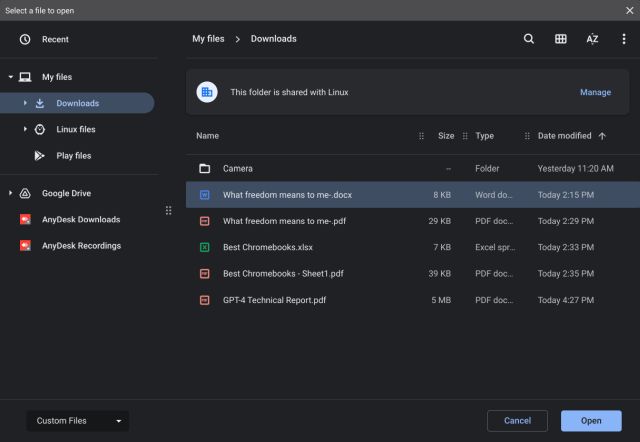Go to My files in the breadcrumb
Image resolution: width=640 pixels, height=442 pixels.
point(208,39)
